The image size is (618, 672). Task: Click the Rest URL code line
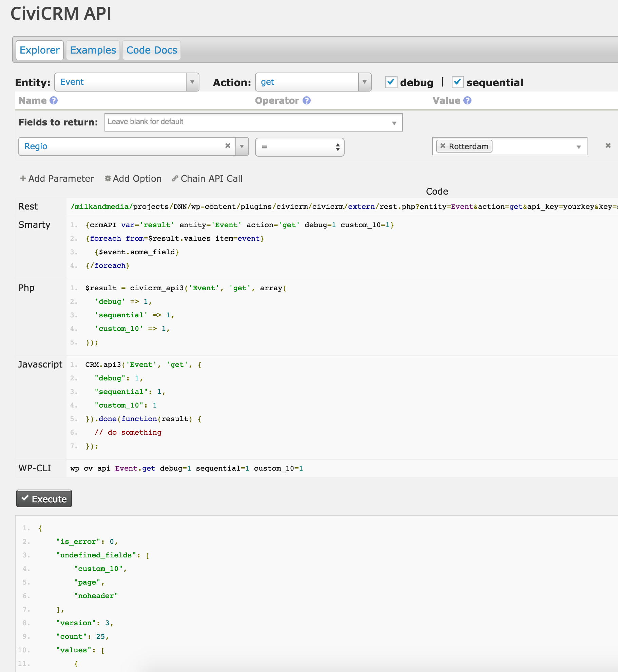pyautogui.click(x=344, y=206)
